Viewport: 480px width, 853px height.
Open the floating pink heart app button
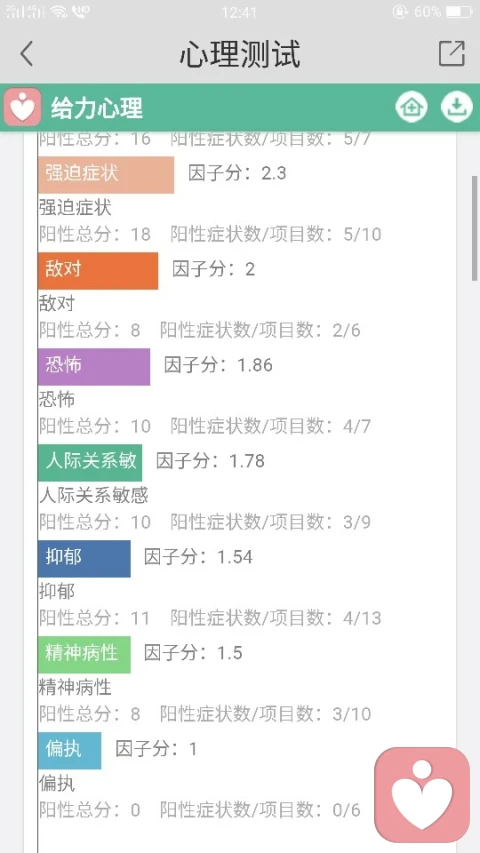coord(422,794)
